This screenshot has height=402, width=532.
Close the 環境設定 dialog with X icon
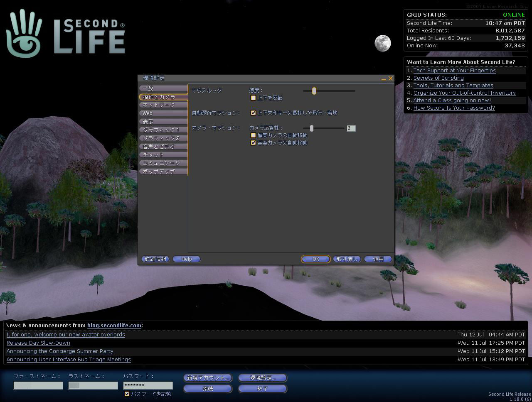pyautogui.click(x=390, y=78)
